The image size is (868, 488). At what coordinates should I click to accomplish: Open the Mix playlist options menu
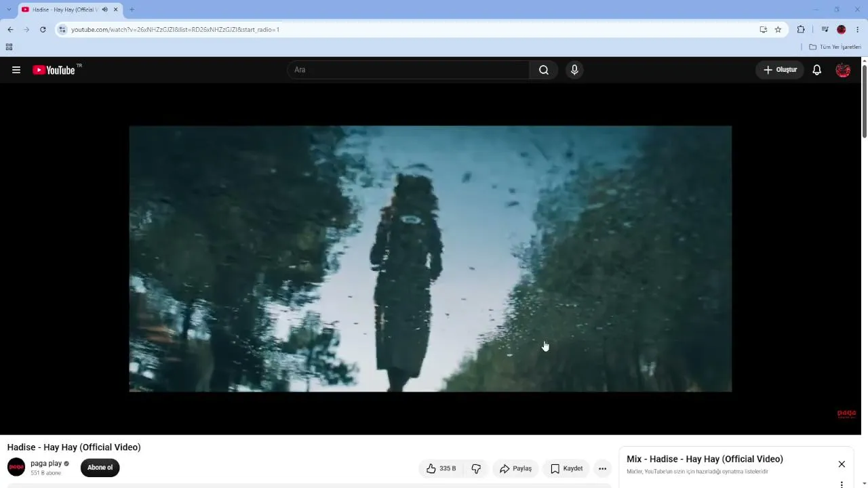tap(842, 485)
